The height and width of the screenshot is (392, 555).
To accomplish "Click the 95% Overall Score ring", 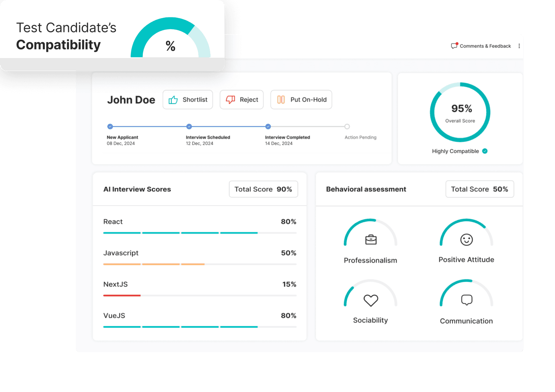I will (460, 112).
